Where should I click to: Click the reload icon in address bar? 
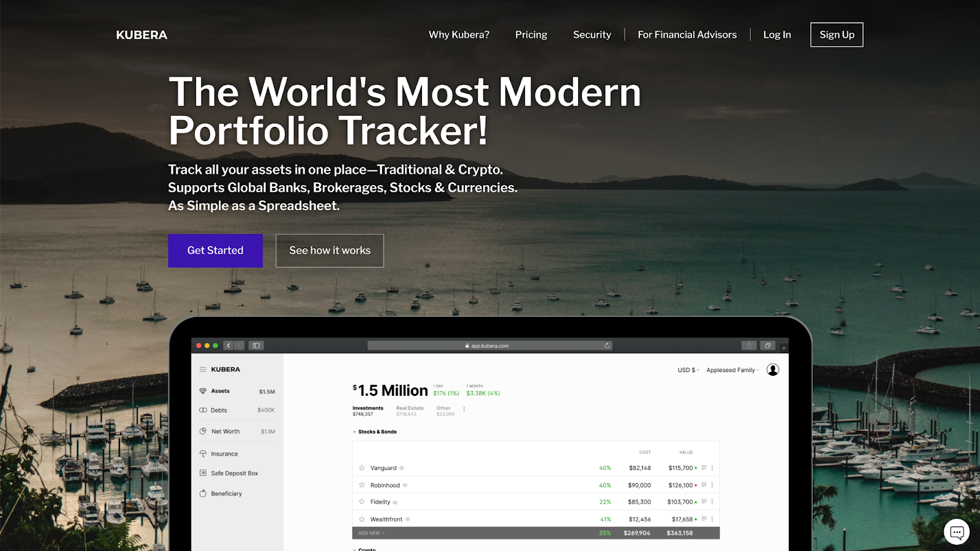click(607, 346)
